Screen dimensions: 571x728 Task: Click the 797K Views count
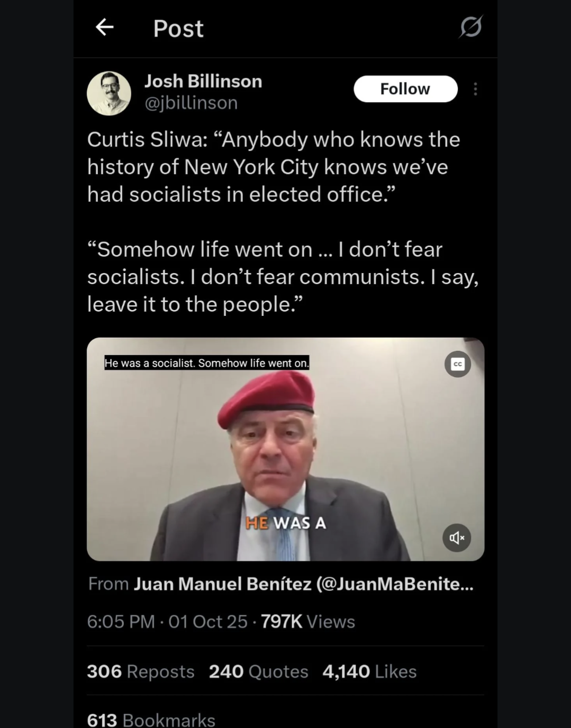(307, 621)
